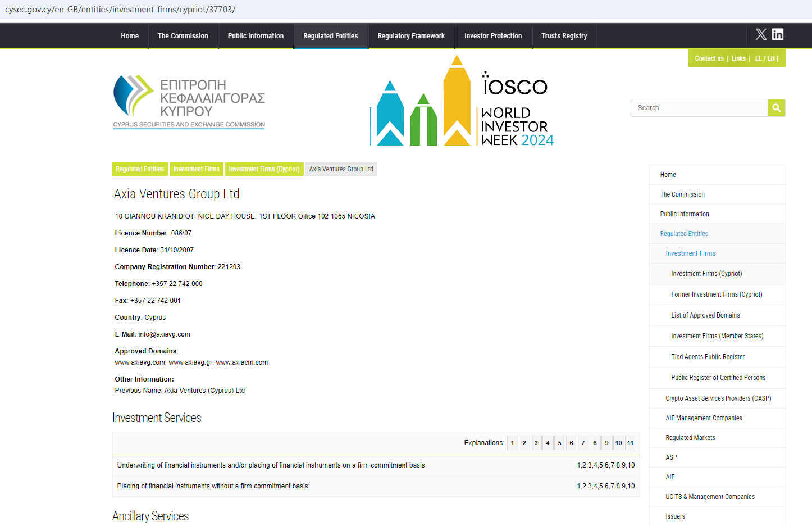The image size is (812, 526).
Task: Click inside the Search text field
Action: point(699,108)
